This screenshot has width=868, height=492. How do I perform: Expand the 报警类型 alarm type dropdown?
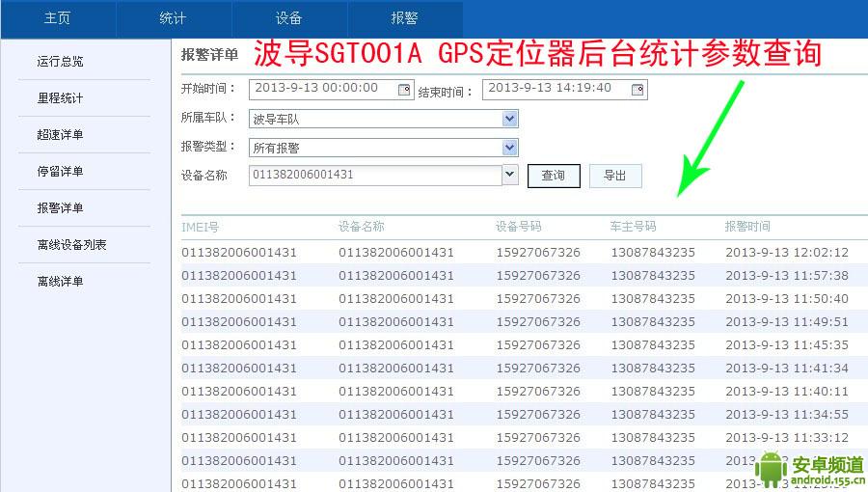[x=510, y=148]
